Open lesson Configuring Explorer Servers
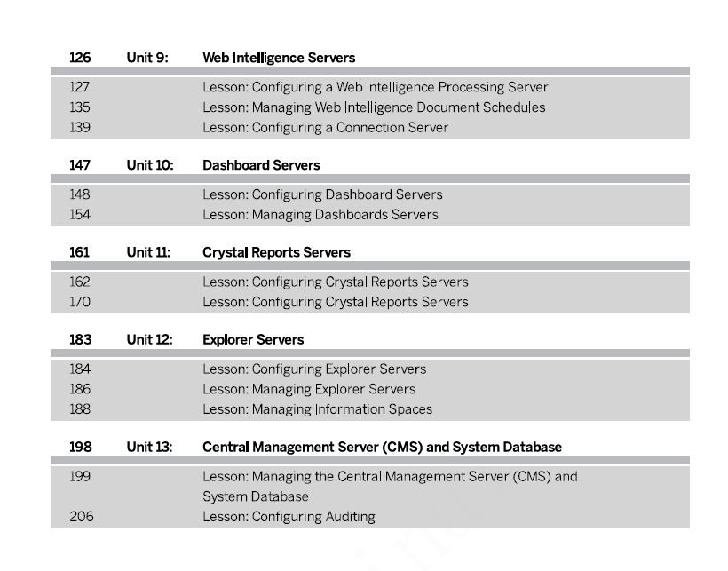This screenshot has width=728, height=571. pyautogui.click(x=314, y=369)
